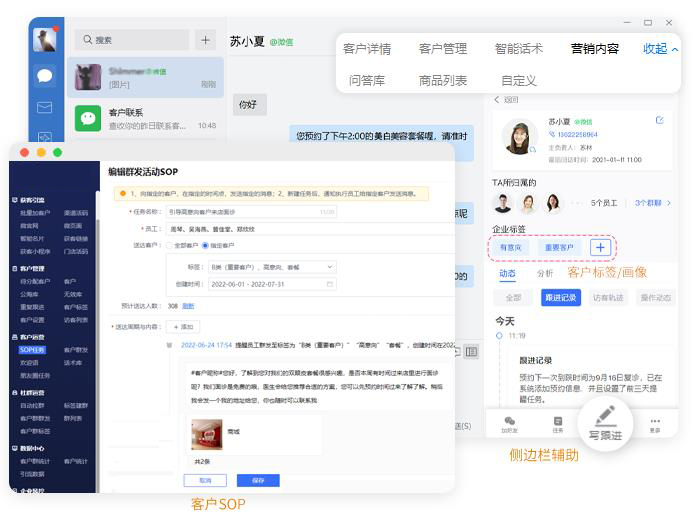Switch to 营销内容 tab
Screen dimensions: 693x521
tap(594, 49)
